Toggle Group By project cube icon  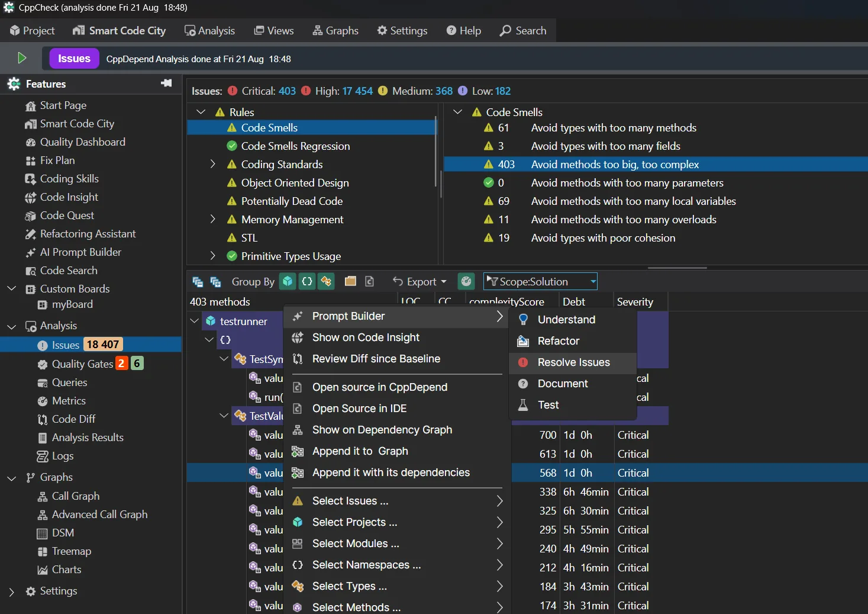pyautogui.click(x=288, y=281)
